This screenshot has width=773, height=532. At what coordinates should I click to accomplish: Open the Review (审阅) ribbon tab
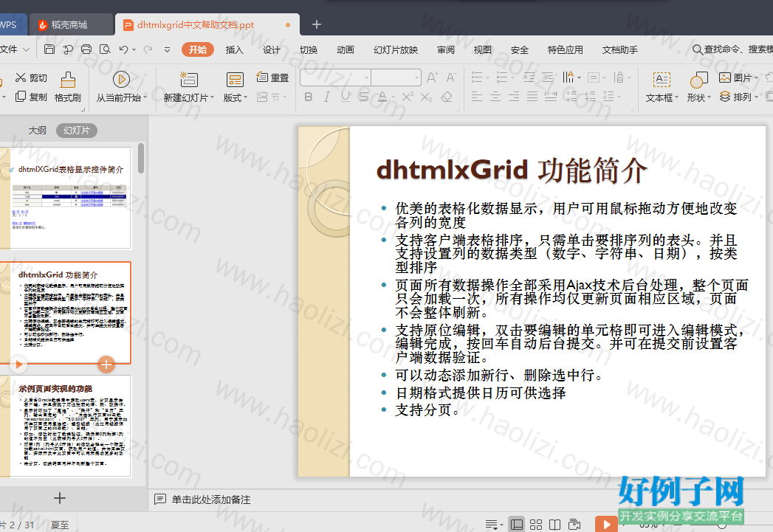point(446,49)
